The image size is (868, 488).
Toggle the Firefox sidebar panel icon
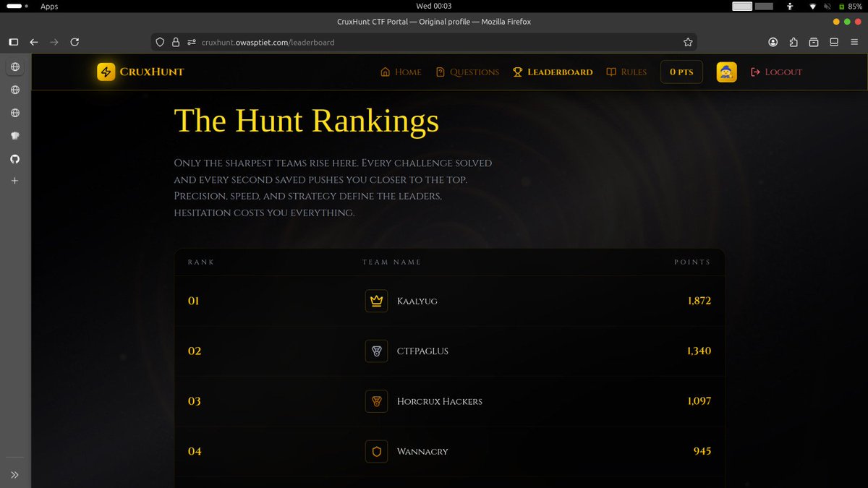[x=13, y=42]
